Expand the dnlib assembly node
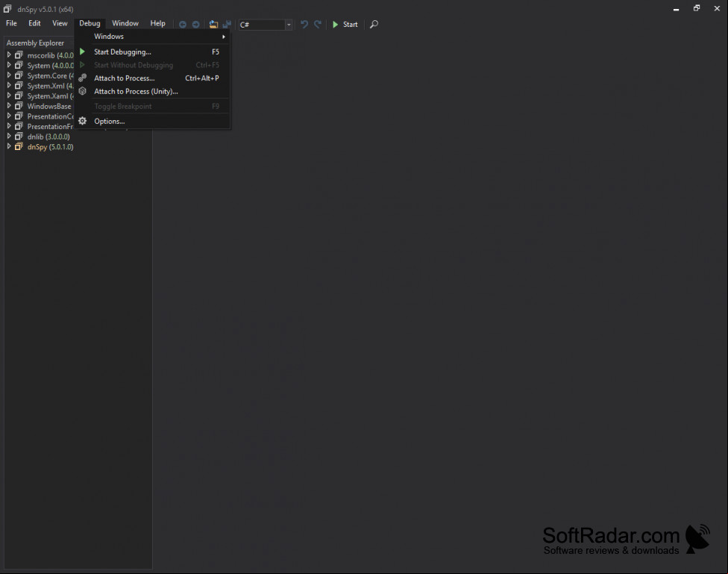728x574 pixels. point(8,137)
